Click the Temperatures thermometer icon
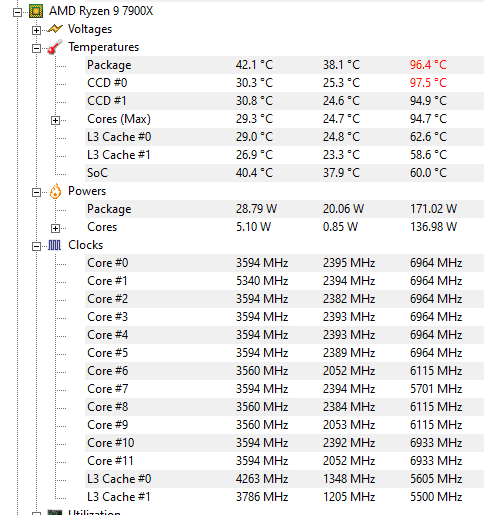The image size is (484, 515). click(x=55, y=47)
